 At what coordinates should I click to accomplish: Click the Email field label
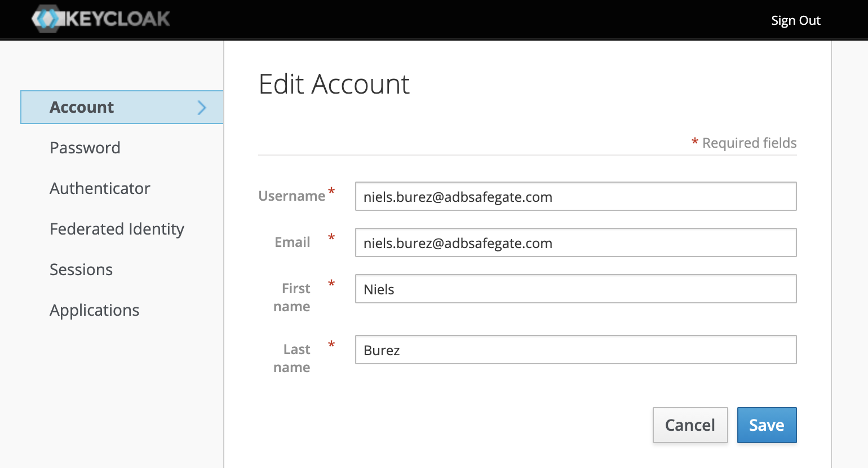(x=292, y=242)
